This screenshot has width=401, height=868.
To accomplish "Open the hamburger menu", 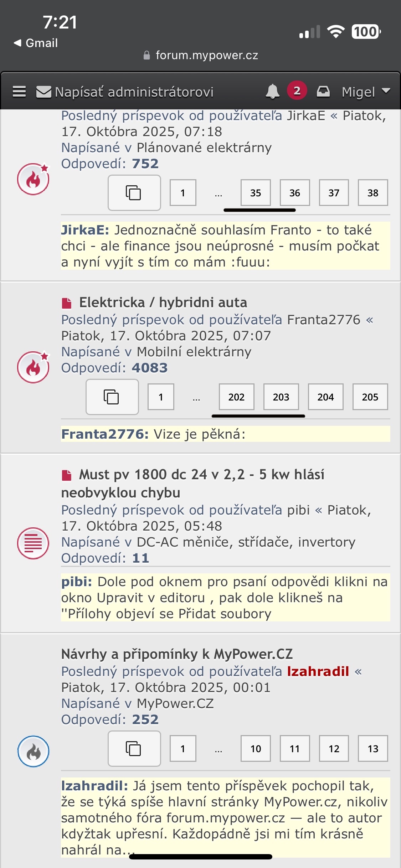I will [x=19, y=92].
